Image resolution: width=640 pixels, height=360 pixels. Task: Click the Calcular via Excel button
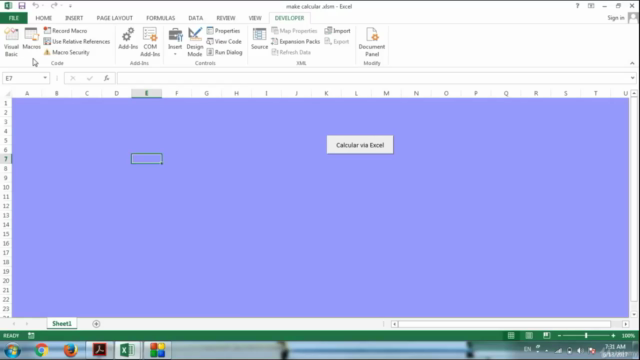(x=360, y=145)
